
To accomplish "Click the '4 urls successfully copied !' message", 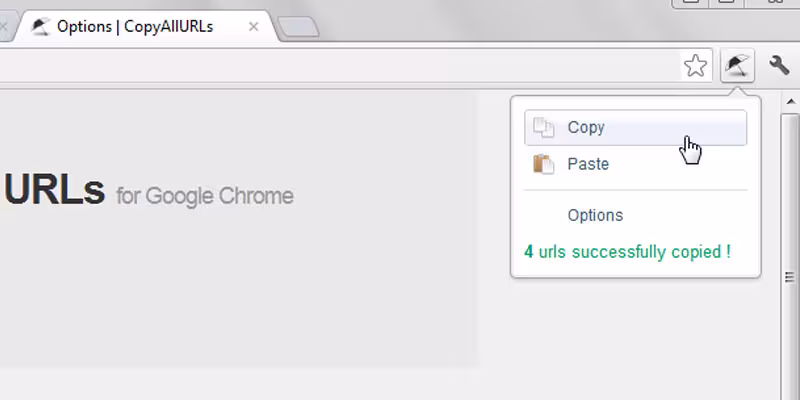I will coord(627,252).
